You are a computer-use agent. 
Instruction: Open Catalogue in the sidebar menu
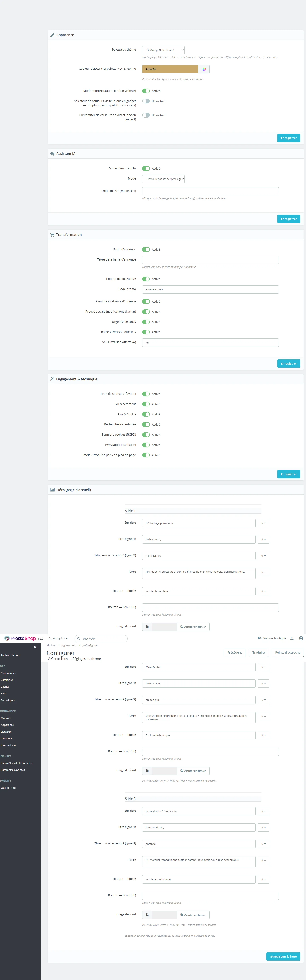point(7,680)
